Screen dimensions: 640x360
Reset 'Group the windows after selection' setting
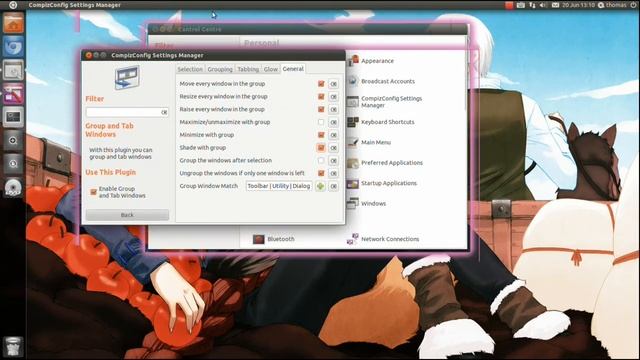[x=333, y=160]
